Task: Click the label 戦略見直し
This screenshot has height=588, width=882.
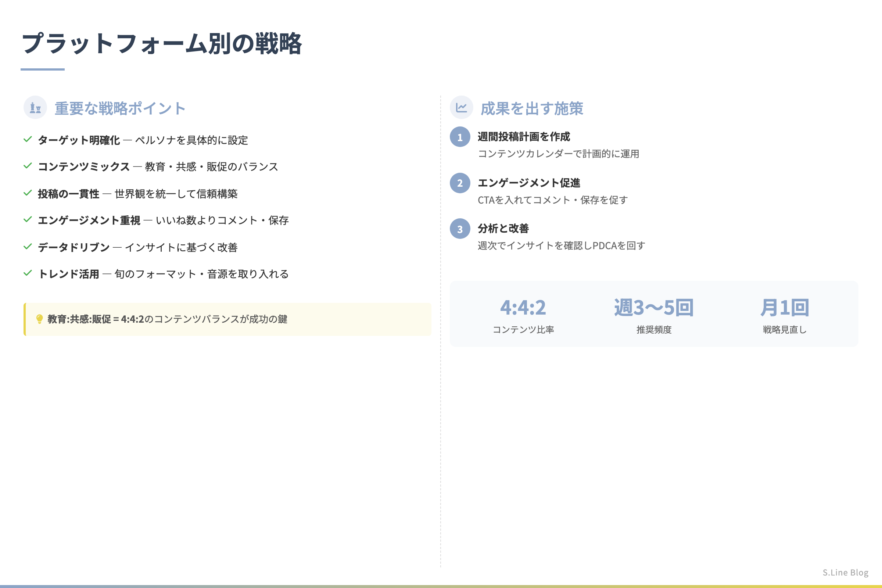Action: click(785, 330)
